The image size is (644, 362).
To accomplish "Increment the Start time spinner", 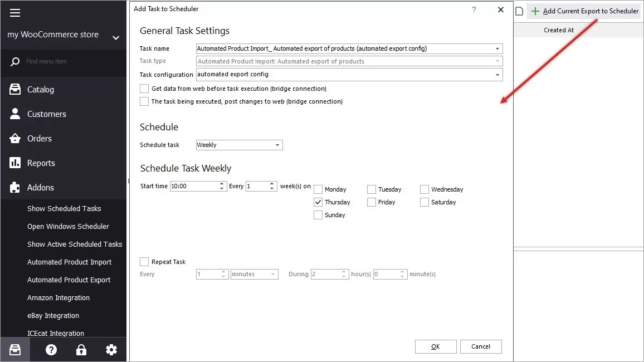I will (x=221, y=184).
